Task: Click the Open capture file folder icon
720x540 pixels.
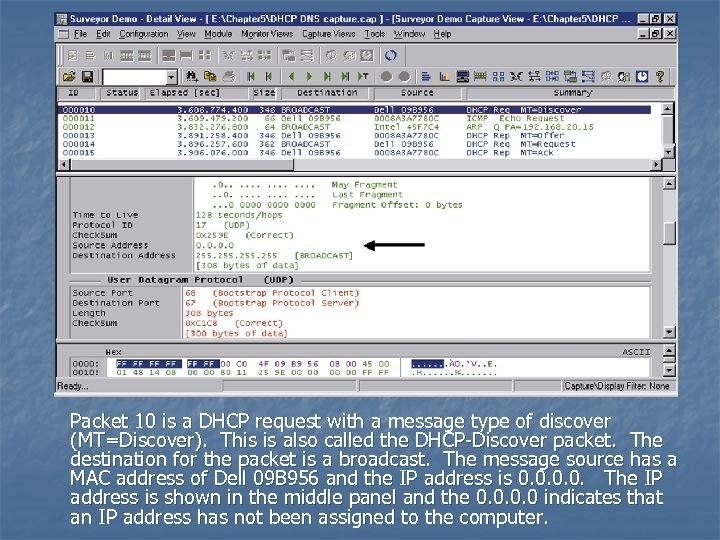Action: click(69, 76)
